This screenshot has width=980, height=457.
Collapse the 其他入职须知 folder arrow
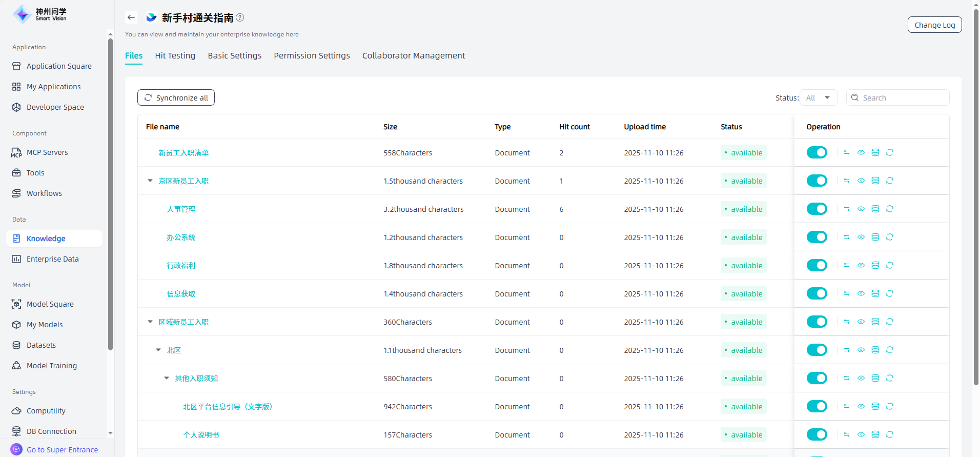click(x=167, y=378)
